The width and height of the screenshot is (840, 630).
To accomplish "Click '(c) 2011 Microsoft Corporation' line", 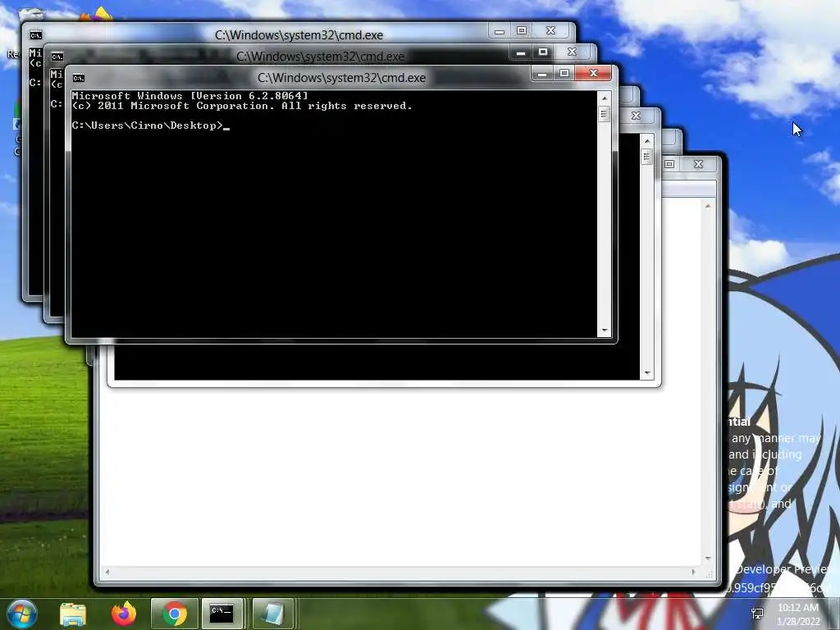I will pyautogui.click(x=242, y=106).
